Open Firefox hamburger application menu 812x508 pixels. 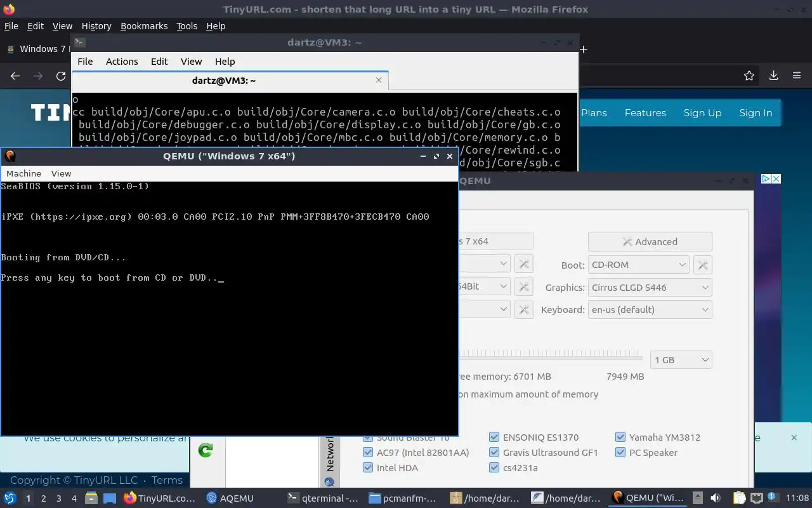[797, 76]
